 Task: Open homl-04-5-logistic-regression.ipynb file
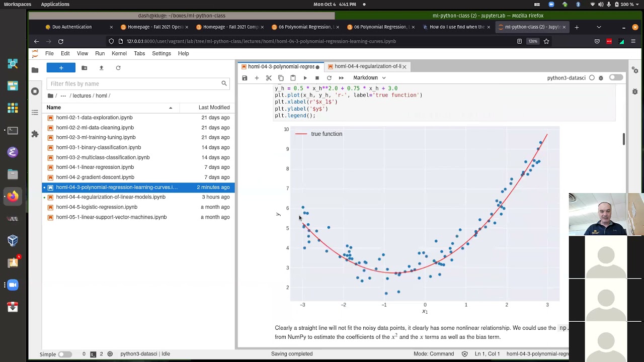pyautogui.click(x=97, y=207)
